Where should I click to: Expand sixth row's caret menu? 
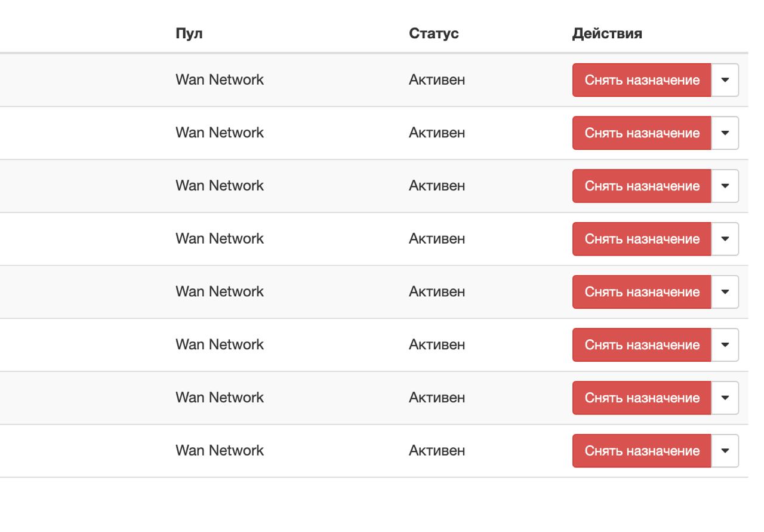click(x=725, y=345)
